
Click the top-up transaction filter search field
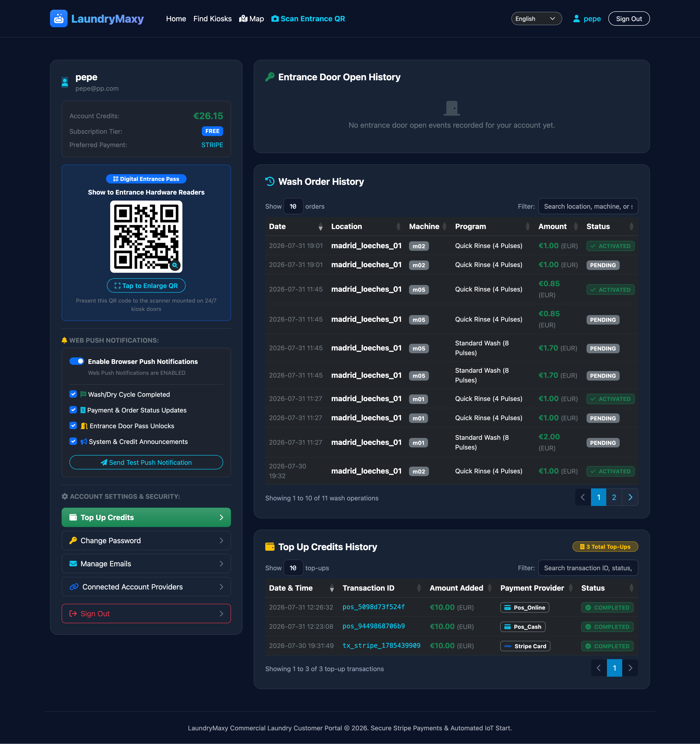[588, 568]
